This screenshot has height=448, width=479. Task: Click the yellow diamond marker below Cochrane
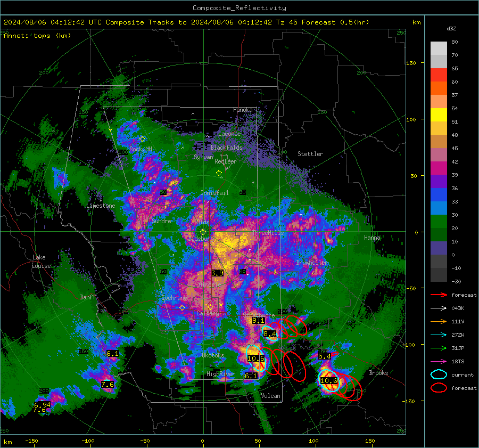click(x=182, y=308)
